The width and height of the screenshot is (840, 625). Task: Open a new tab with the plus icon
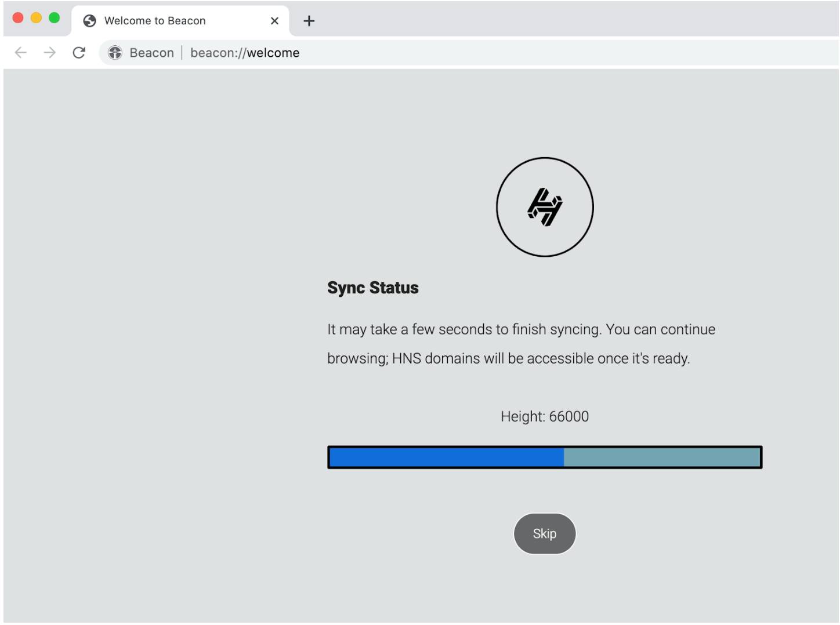(x=309, y=21)
